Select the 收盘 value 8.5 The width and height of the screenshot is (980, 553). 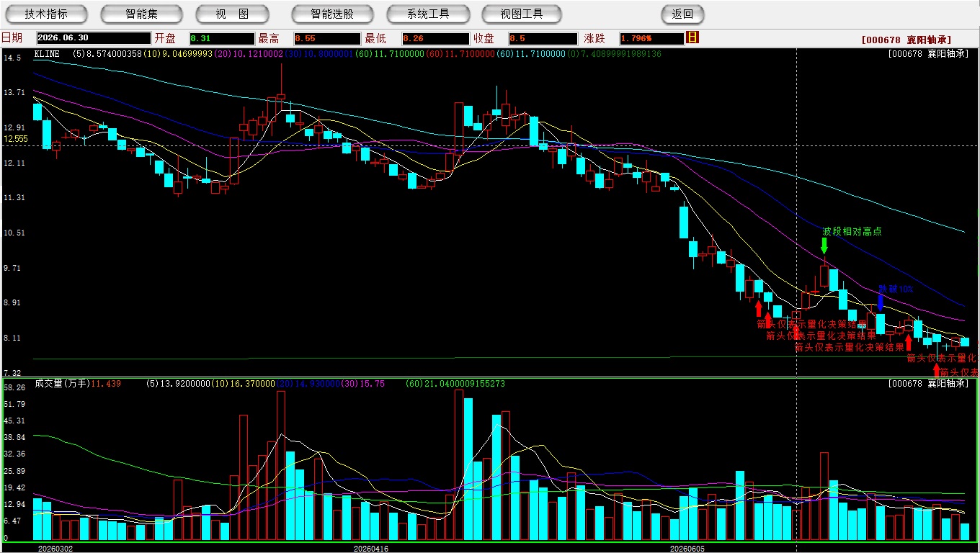tap(543, 38)
